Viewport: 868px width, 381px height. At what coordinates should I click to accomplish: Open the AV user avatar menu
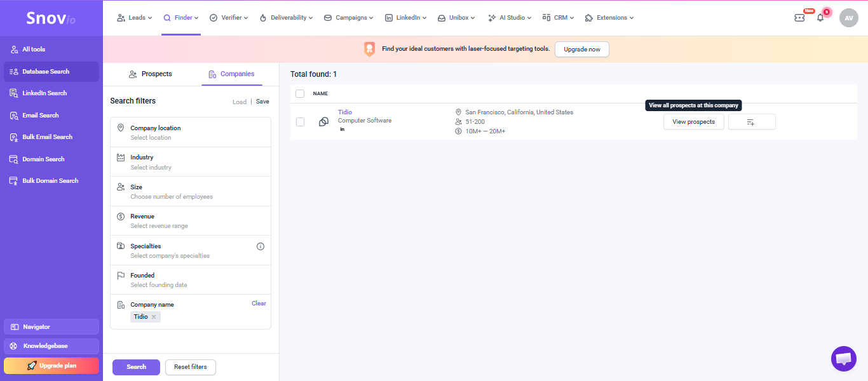coord(849,18)
